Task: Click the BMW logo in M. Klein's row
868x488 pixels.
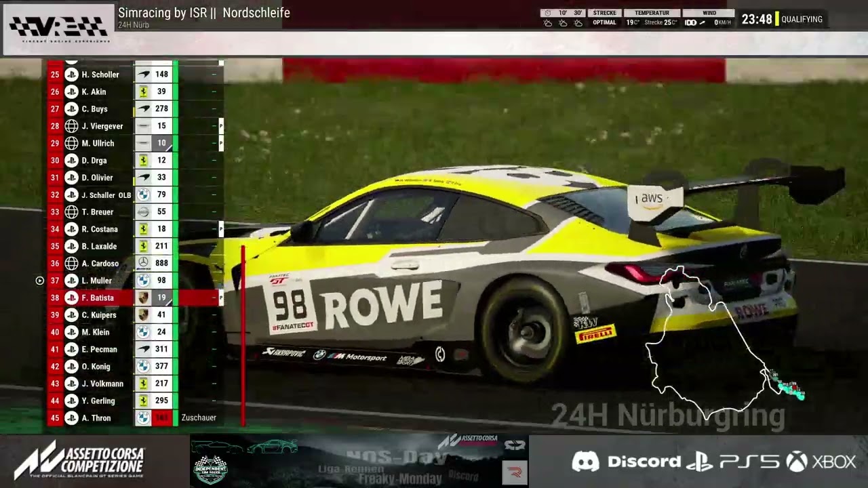Action: [143, 332]
